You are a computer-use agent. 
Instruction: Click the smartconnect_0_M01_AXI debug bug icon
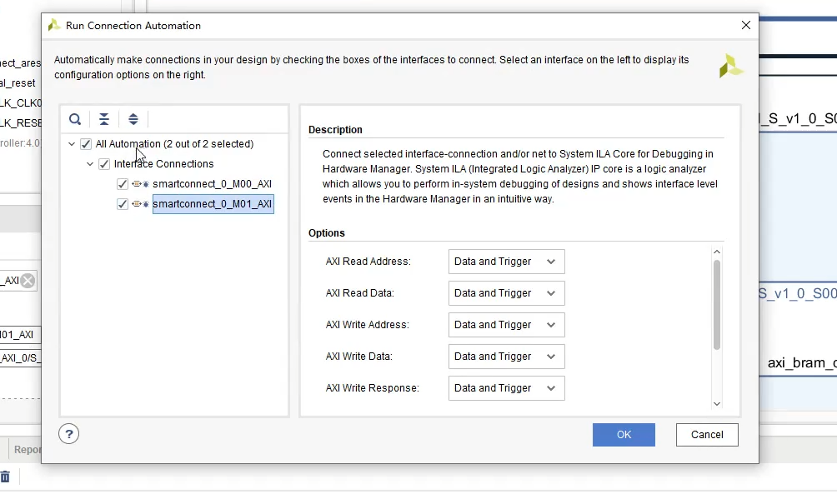(x=146, y=204)
